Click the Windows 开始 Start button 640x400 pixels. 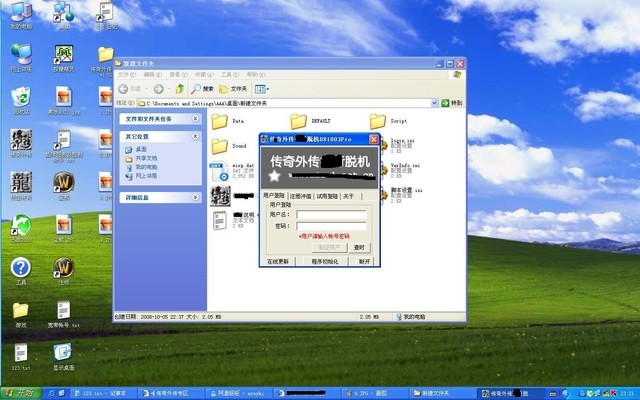pos(20,393)
